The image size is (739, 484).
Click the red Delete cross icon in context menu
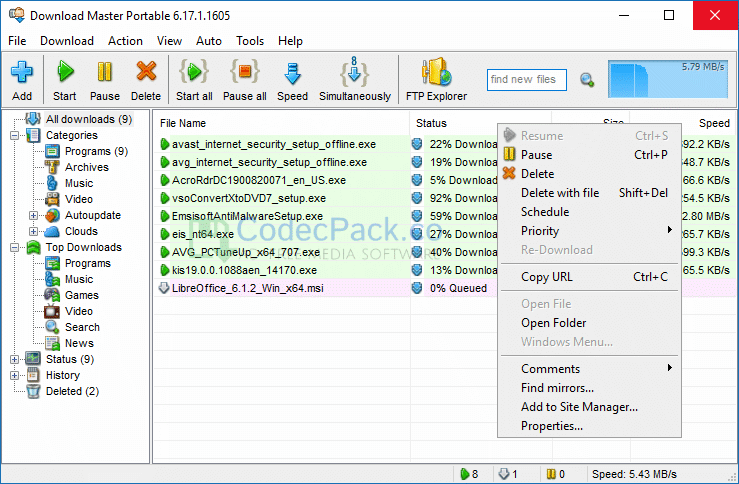point(509,173)
